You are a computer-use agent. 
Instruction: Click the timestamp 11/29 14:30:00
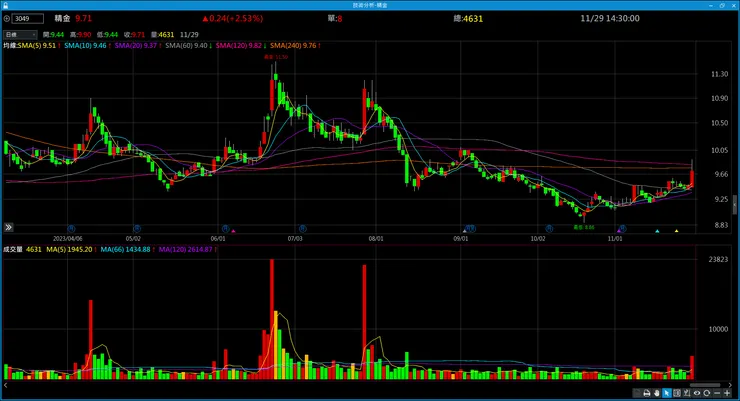[610, 18]
